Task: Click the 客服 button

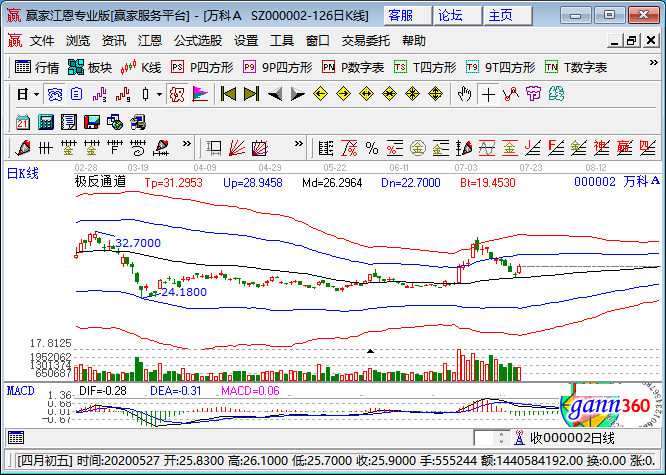Action: (407, 16)
